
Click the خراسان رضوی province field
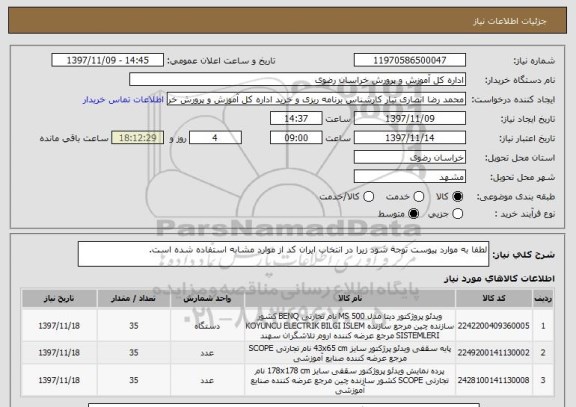coord(410,158)
